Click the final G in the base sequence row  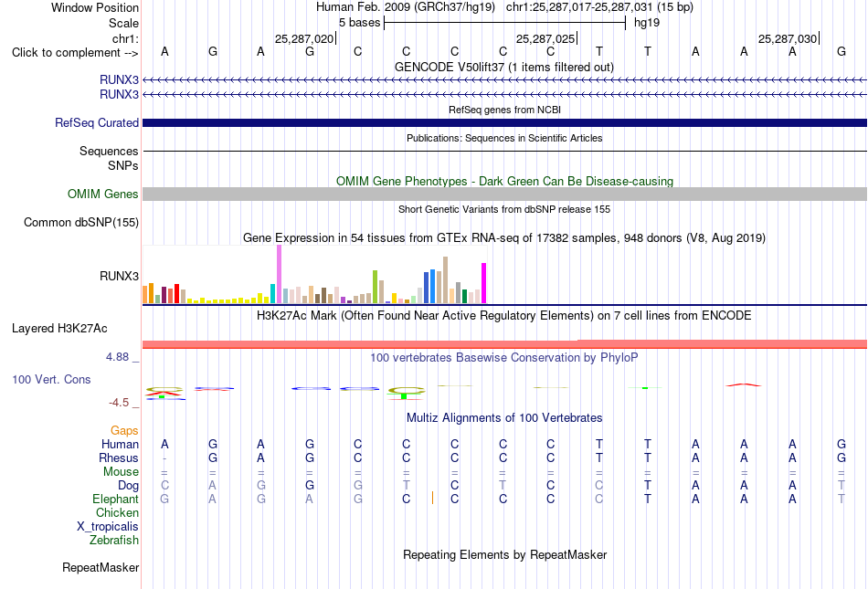(841, 51)
